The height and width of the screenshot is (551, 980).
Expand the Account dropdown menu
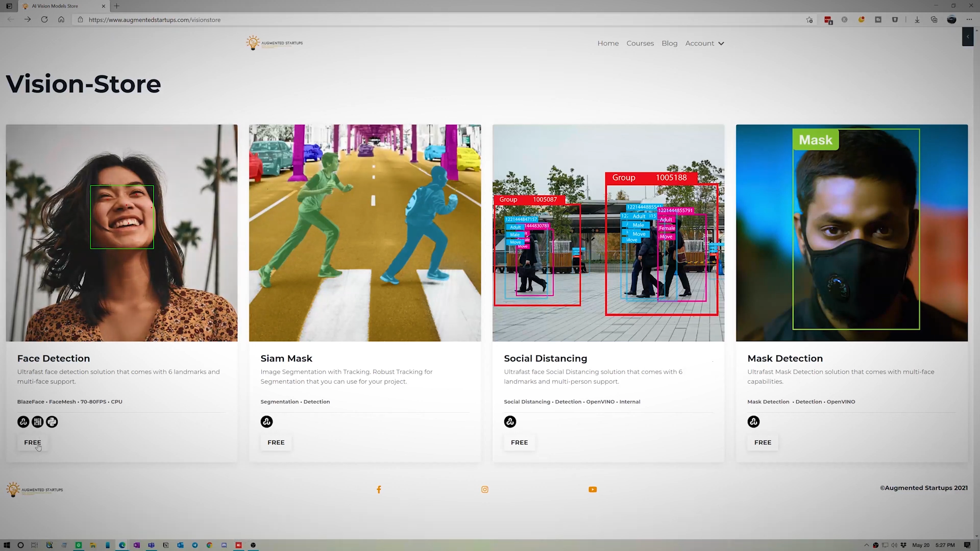(704, 43)
